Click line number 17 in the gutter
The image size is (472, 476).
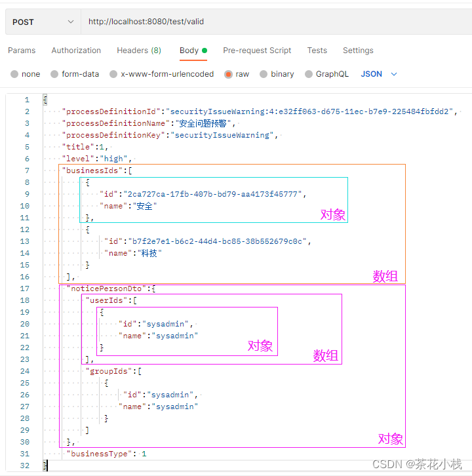point(25,288)
